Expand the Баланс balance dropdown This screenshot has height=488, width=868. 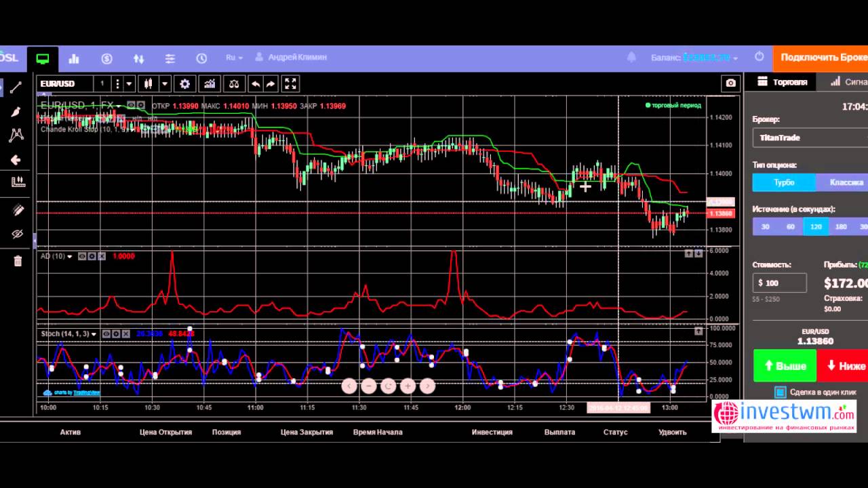click(x=695, y=58)
